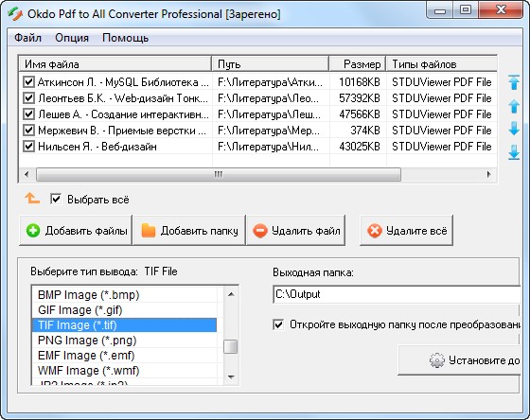Toggle the Выбрать всё checkbox
This screenshot has height=420, width=530.
click(x=56, y=199)
